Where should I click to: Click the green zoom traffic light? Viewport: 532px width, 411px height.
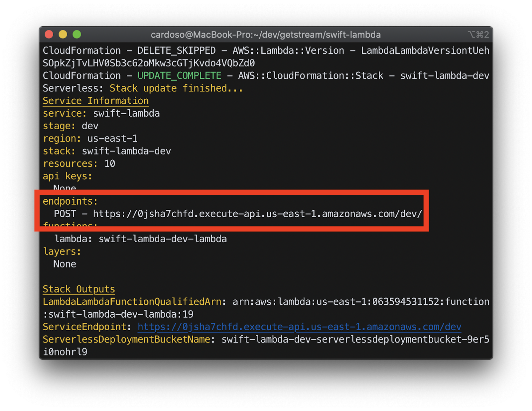[x=77, y=34]
